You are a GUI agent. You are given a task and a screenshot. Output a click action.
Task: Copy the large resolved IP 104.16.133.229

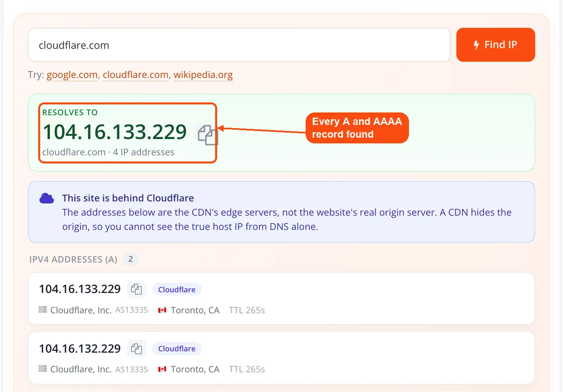207,134
